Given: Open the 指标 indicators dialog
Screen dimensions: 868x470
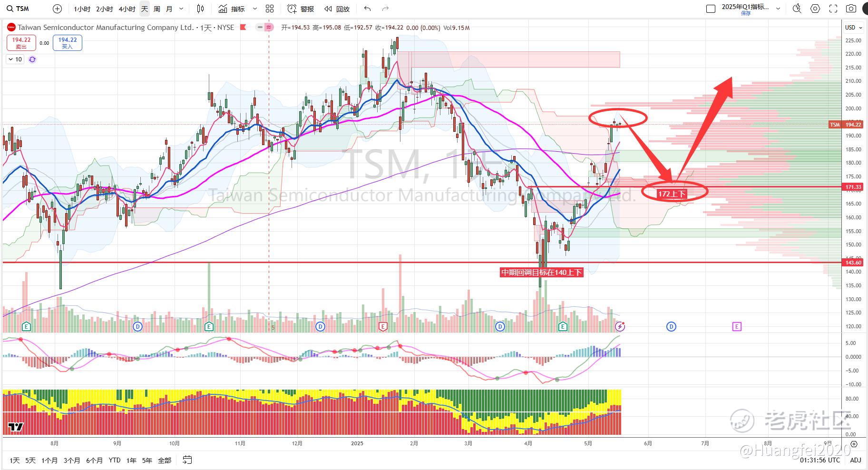Looking at the screenshot, I should point(232,9).
